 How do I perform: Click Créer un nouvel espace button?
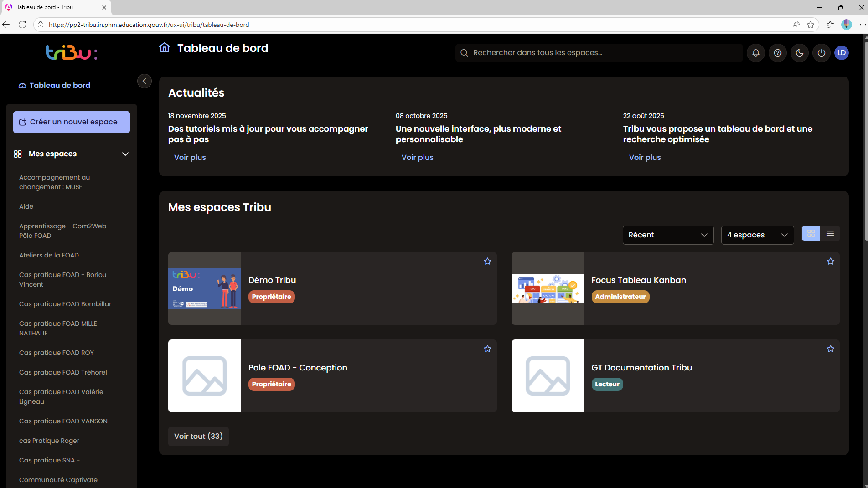(x=72, y=122)
